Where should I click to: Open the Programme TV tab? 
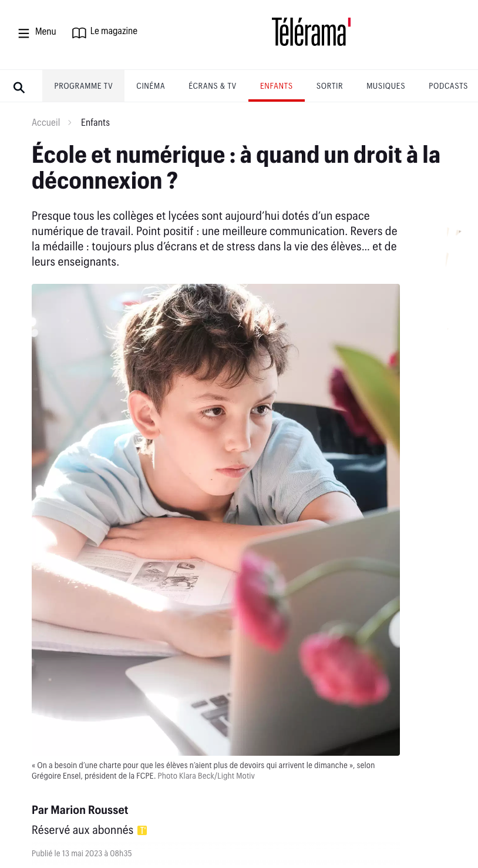83,86
